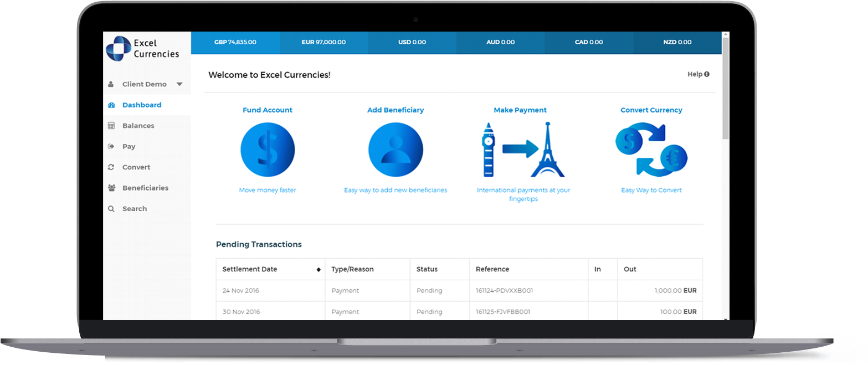Open the Balances menu item
The width and height of the screenshot is (868, 365).
pyautogui.click(x=138, y=126)
